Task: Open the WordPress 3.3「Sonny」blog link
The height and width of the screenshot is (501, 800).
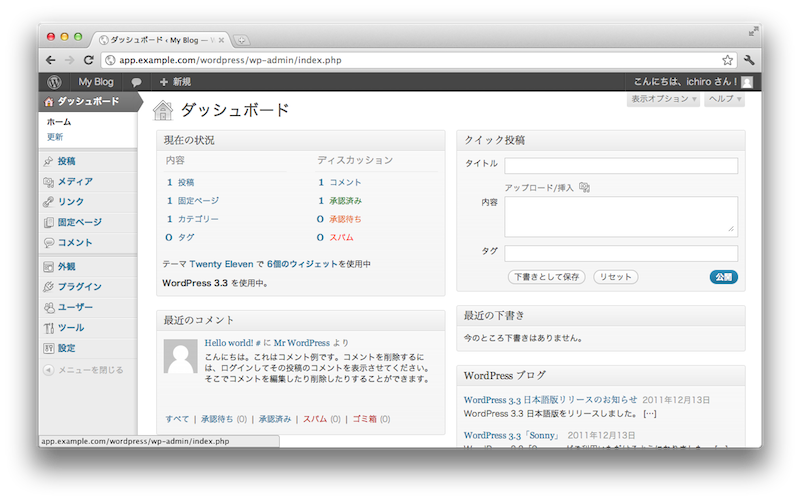Action: (512, 436)
